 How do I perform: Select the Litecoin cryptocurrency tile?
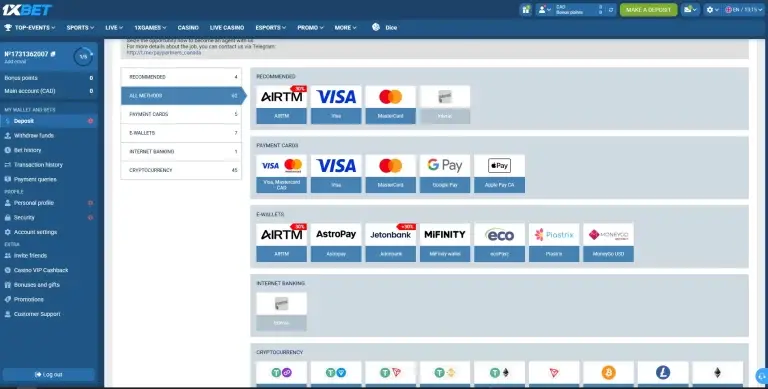[663, 374]
